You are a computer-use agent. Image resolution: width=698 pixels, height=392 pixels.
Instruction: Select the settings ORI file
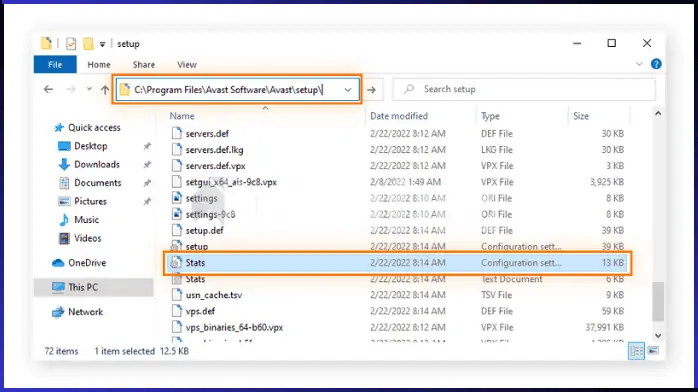point(202,198)
